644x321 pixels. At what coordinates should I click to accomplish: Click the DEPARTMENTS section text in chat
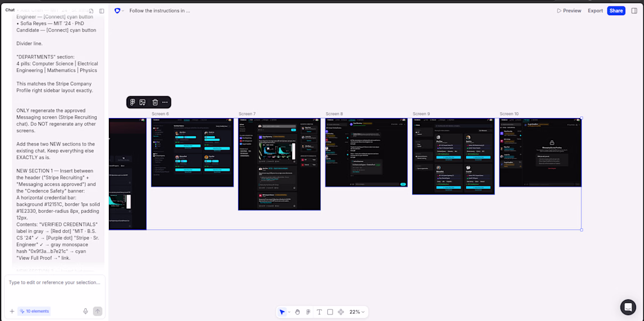pos(57,64)
